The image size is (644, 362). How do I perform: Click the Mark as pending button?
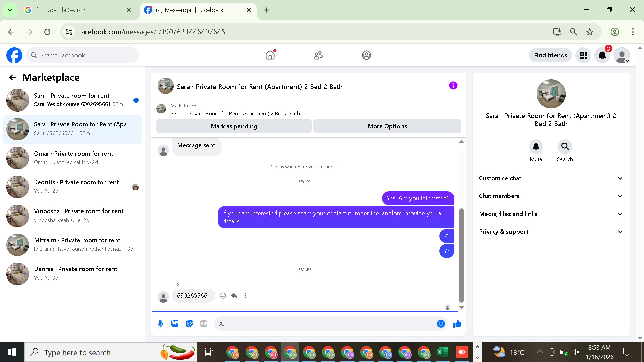tap(234, 126)
